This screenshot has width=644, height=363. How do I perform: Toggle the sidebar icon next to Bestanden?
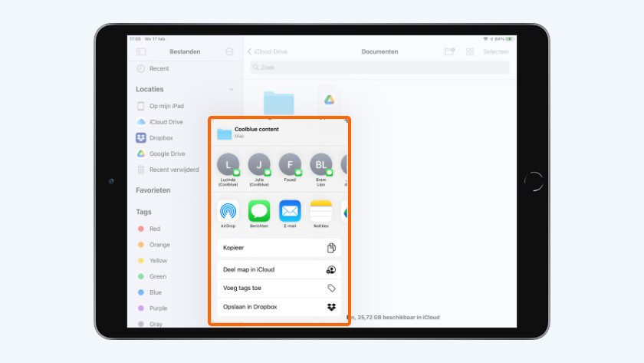tap(141, 51)
